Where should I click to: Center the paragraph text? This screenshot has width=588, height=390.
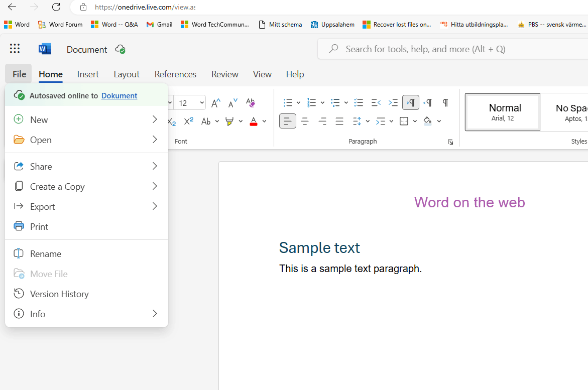point(305,121)
